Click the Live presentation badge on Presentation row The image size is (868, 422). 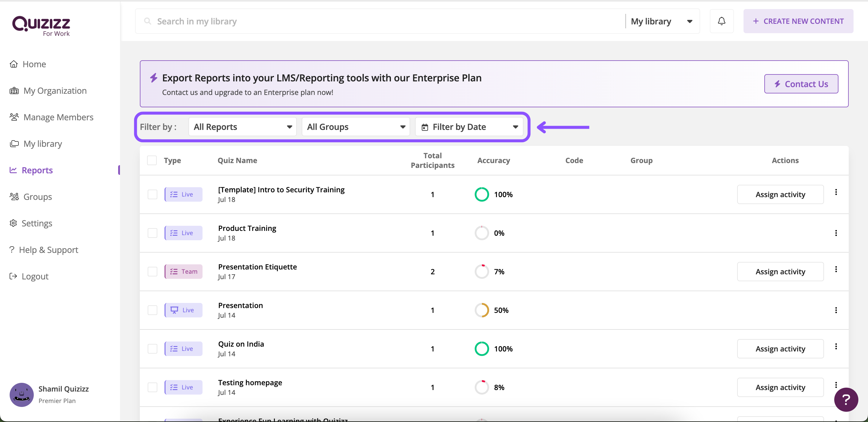183,310
